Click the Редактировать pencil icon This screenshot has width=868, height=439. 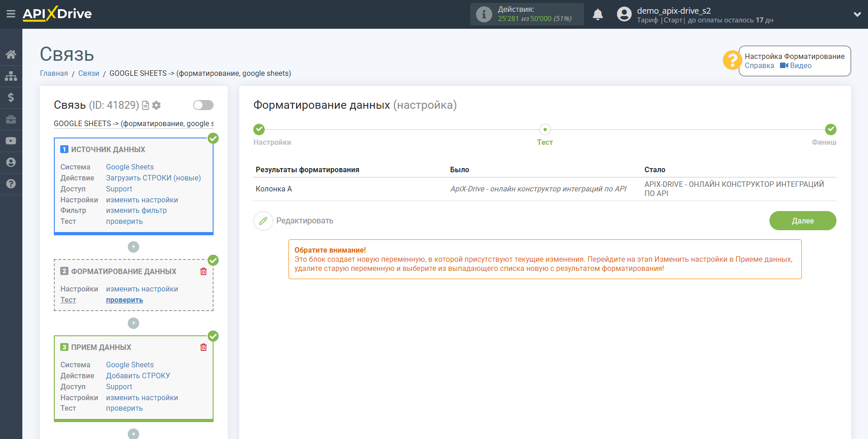263,221
